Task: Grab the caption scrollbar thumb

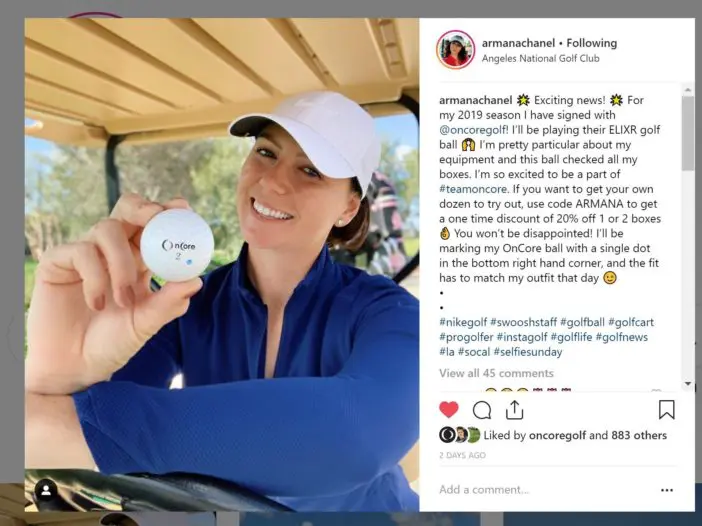Action: pyautogui.click(x=688, y=133)
